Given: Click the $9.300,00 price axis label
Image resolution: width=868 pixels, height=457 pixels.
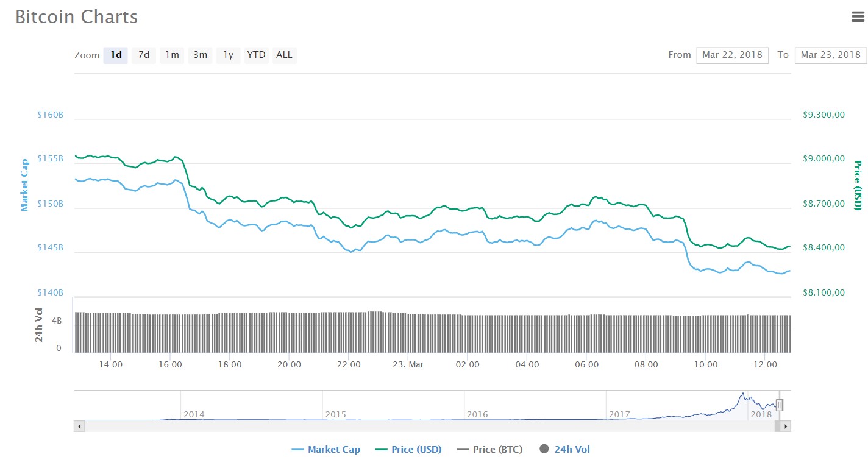Looking at the screenshot, I should click(x=824, y=115).
